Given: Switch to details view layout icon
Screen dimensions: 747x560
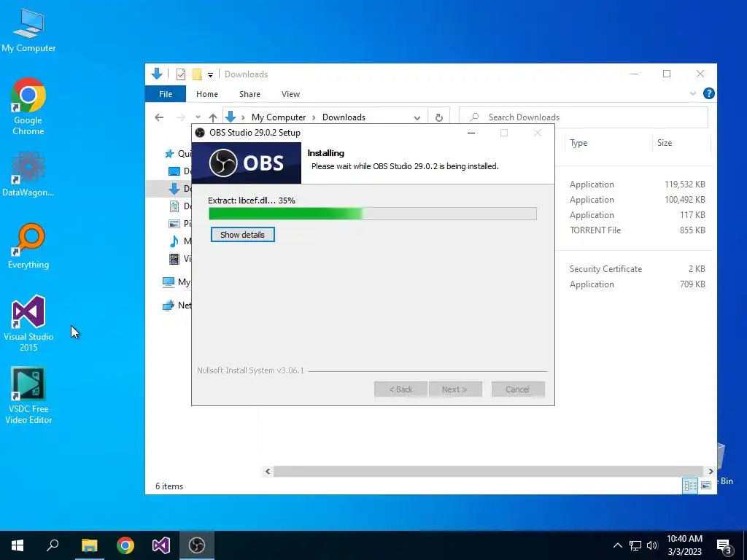Looking at the screenshot, I should tap(690, 486).
